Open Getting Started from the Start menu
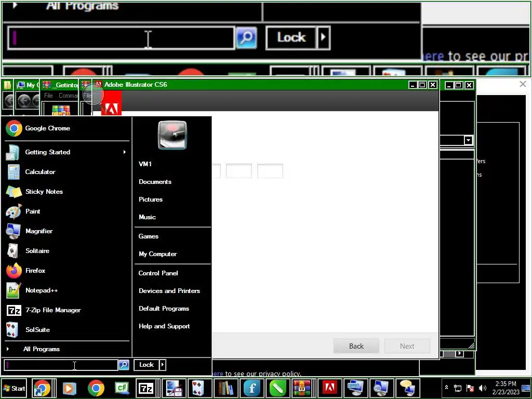 [67, 152]
